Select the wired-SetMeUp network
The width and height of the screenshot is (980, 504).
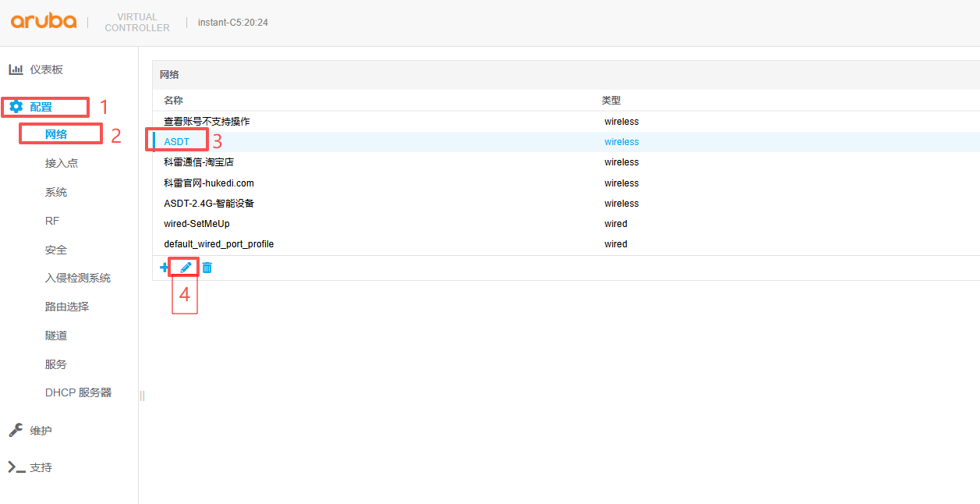(196, 224)
